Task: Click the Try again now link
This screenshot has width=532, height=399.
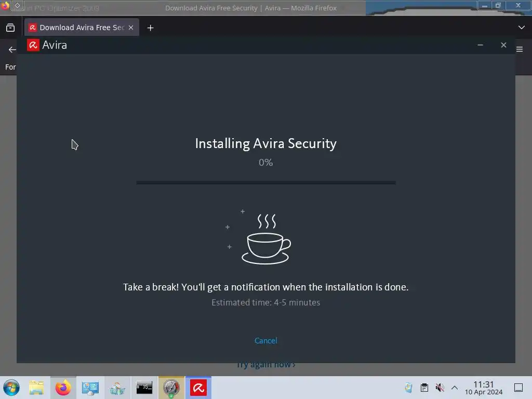Action: point(266,365)
